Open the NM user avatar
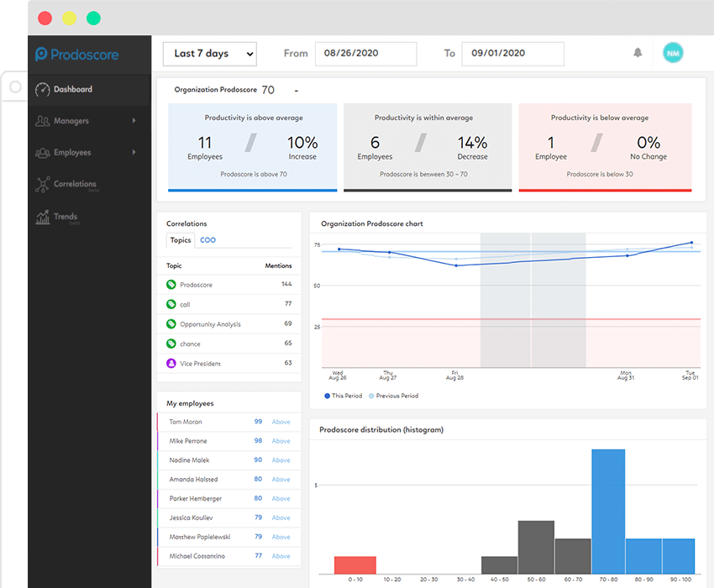Image resolution: width=714 pixels, height=588 pixels. coord(673,53)
